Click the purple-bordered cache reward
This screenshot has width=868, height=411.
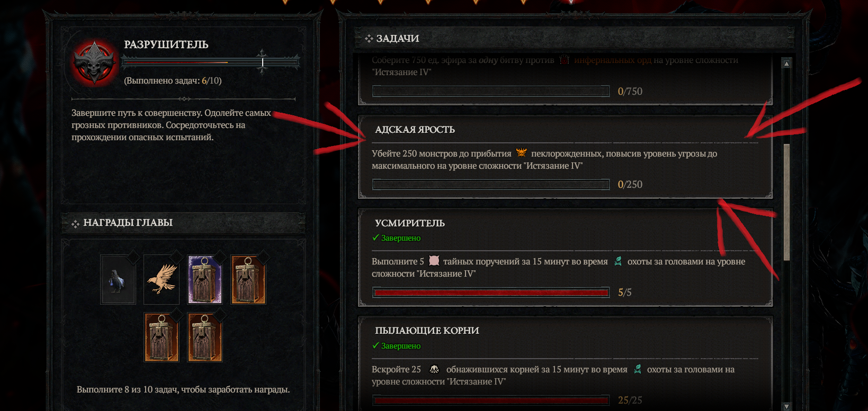(205, 280)
